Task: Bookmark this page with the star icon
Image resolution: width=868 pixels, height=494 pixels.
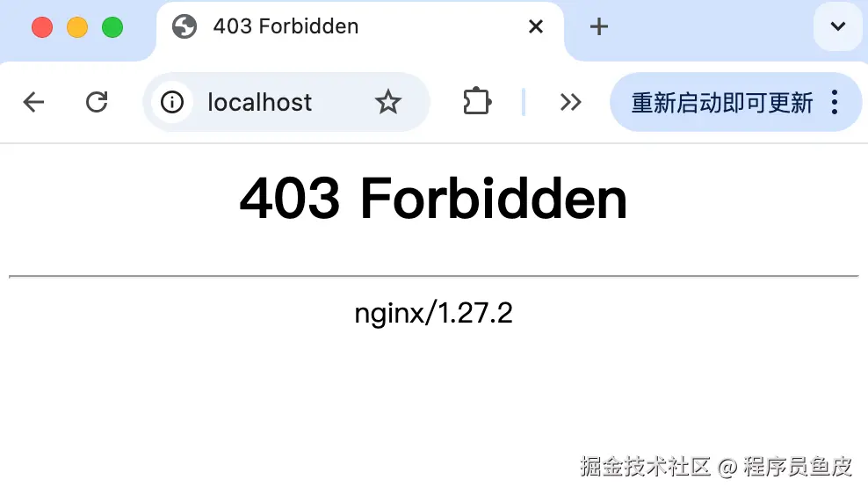Action: pyautogui.click(x=387, y=102)
